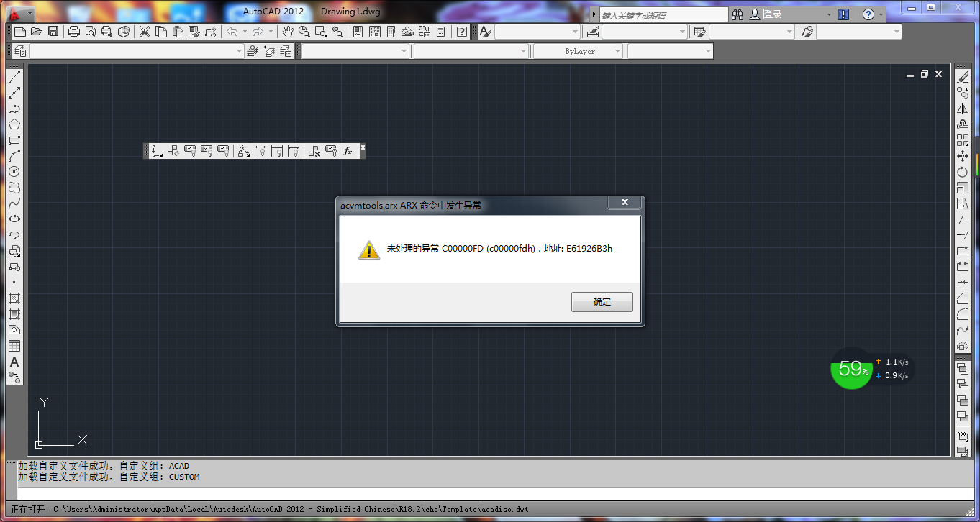Select the Pan hand tool

coord(287,32)
